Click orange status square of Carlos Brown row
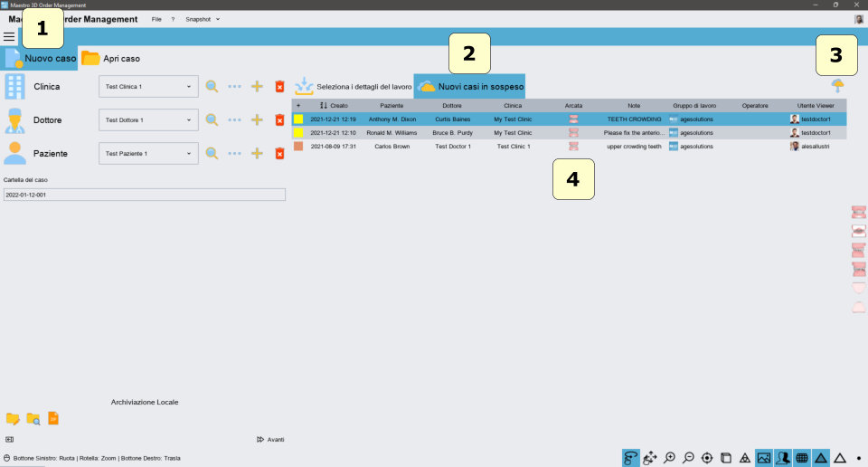 (x=298, y=147)
